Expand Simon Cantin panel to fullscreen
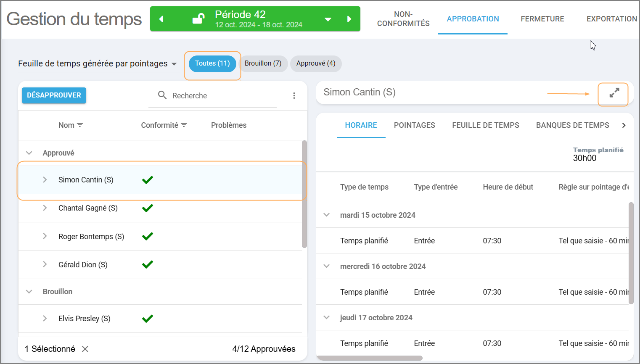 coord(614,93)
